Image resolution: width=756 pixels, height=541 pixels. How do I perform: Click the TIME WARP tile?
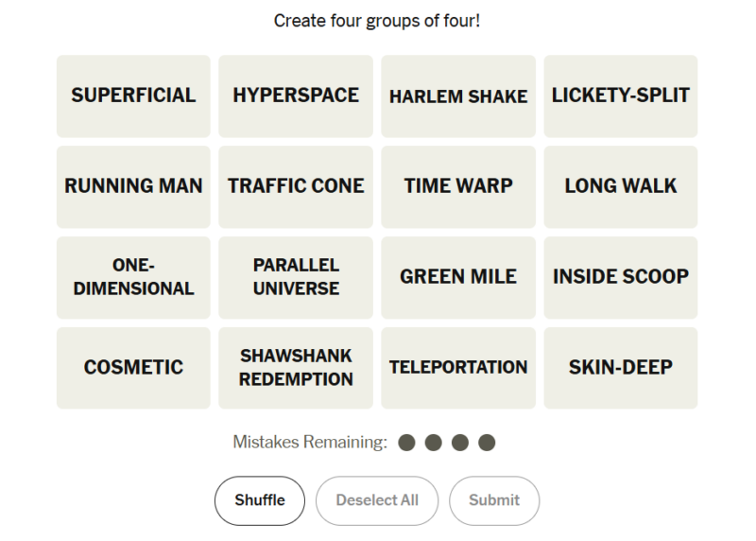[458, 186]
